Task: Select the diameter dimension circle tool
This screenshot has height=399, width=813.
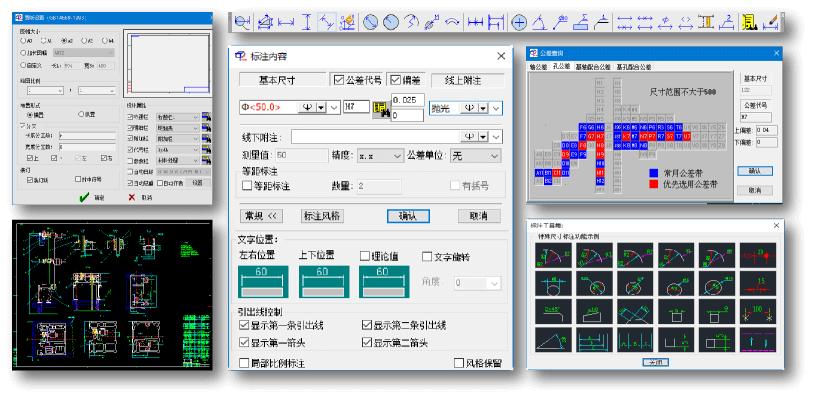Action: click(370, 22)
